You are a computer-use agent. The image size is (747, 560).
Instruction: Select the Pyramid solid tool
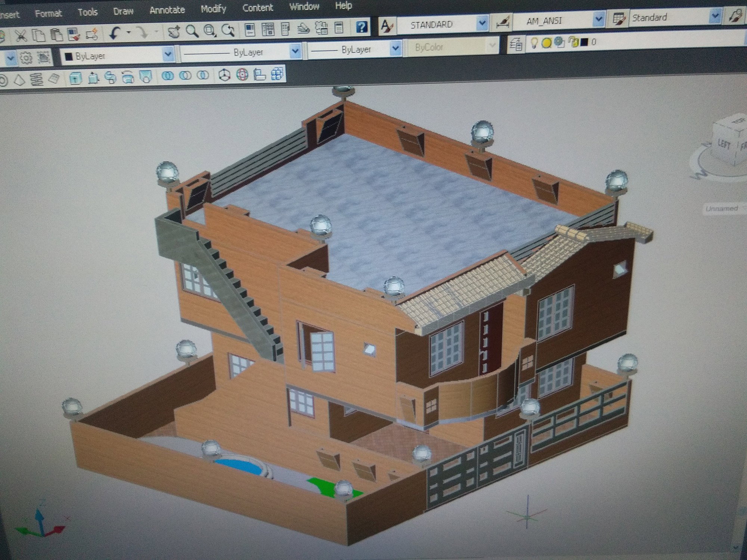coord(19,80)
